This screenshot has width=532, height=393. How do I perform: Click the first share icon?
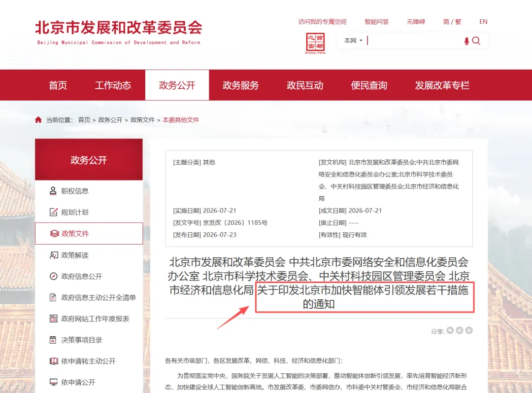(x=450, y=330)
